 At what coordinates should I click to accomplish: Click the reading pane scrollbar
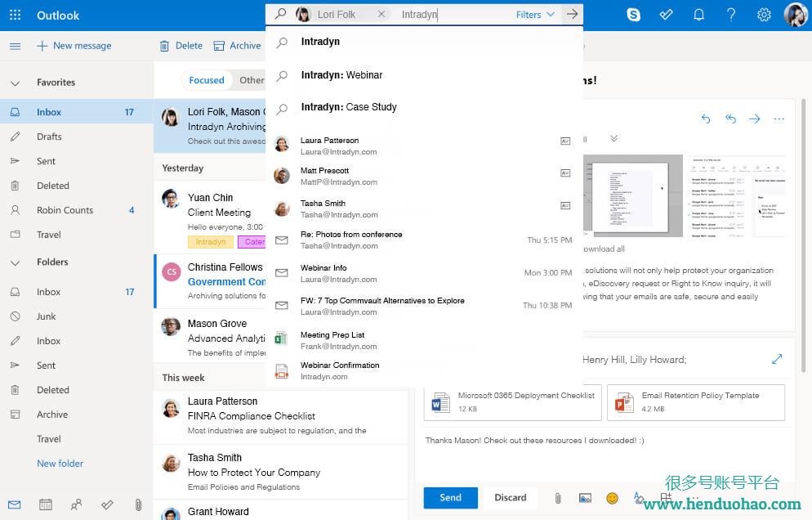[804, 235]
